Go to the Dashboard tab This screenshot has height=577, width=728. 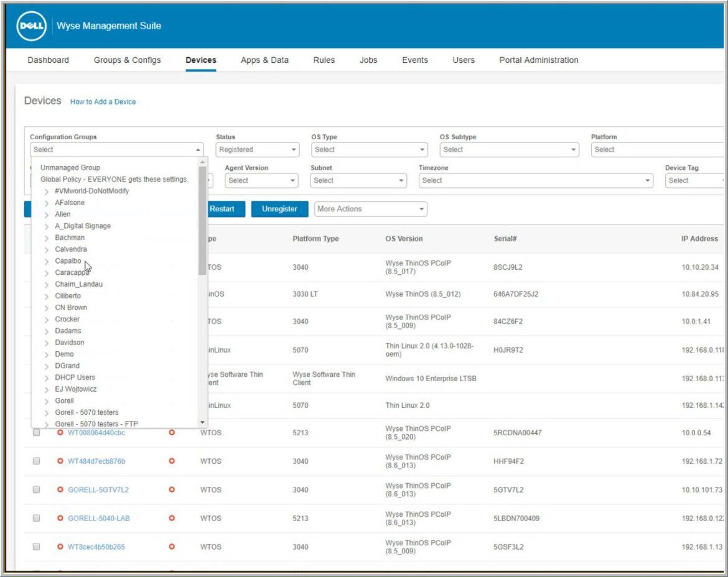49,60
